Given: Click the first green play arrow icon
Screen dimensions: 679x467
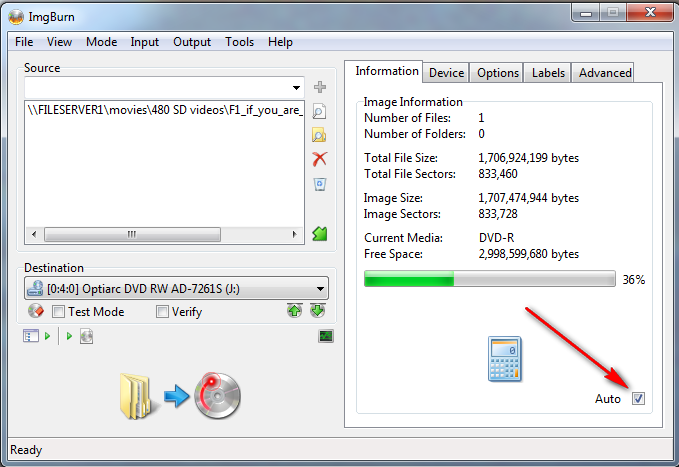Looking at the screenshot, I should click(x=47, y=336).
